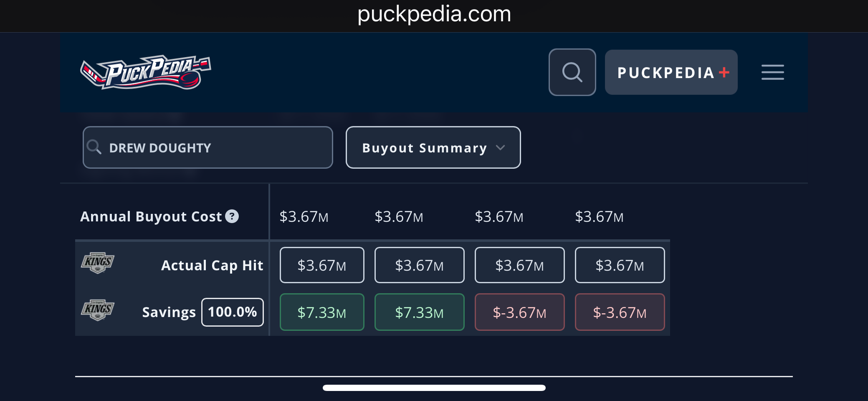868x401 pixels.
Task: Click the Kings logo beside Actual Cap Hit
Action: tap(98, 263)
